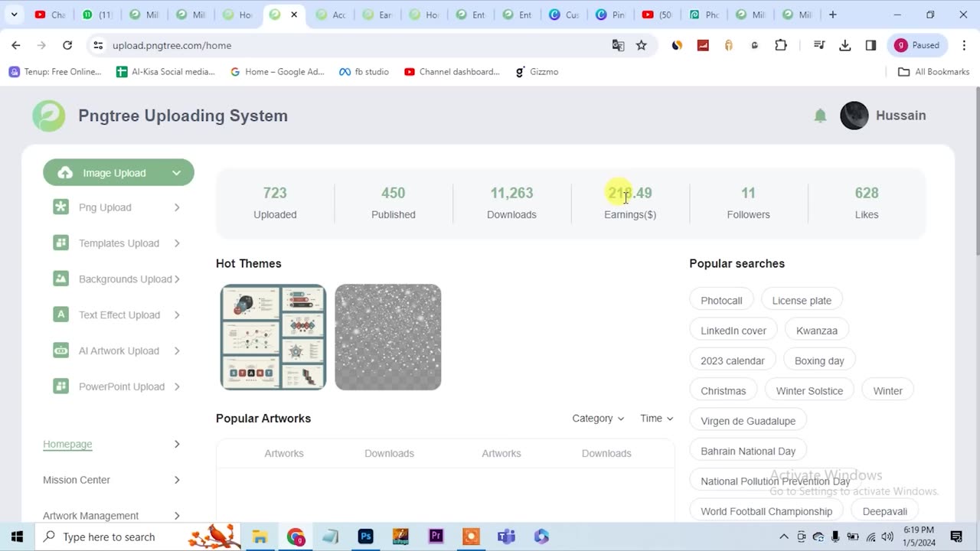This screenshot has width=980, height=551.
Task: Go to the Homepage menu item
Action: click(x=67, y=444)
